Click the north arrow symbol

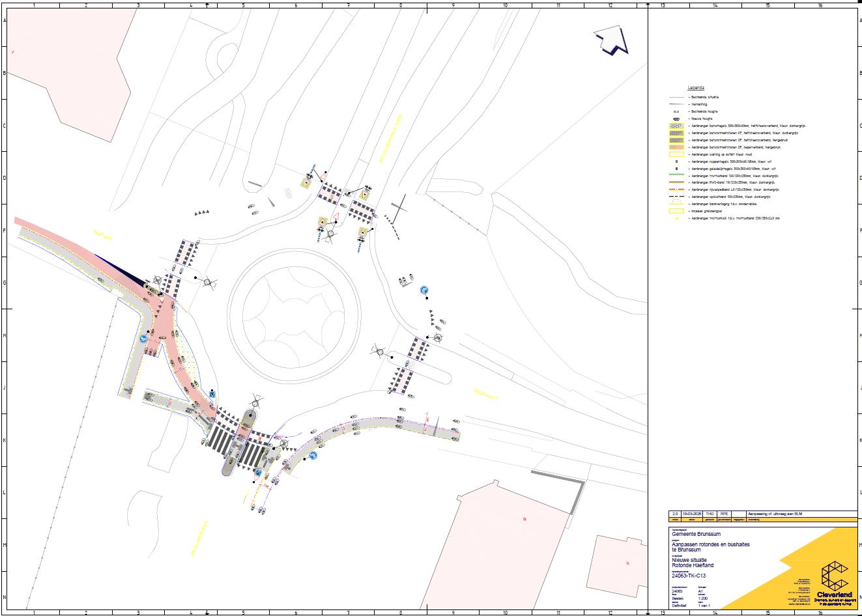click(611, 41)
